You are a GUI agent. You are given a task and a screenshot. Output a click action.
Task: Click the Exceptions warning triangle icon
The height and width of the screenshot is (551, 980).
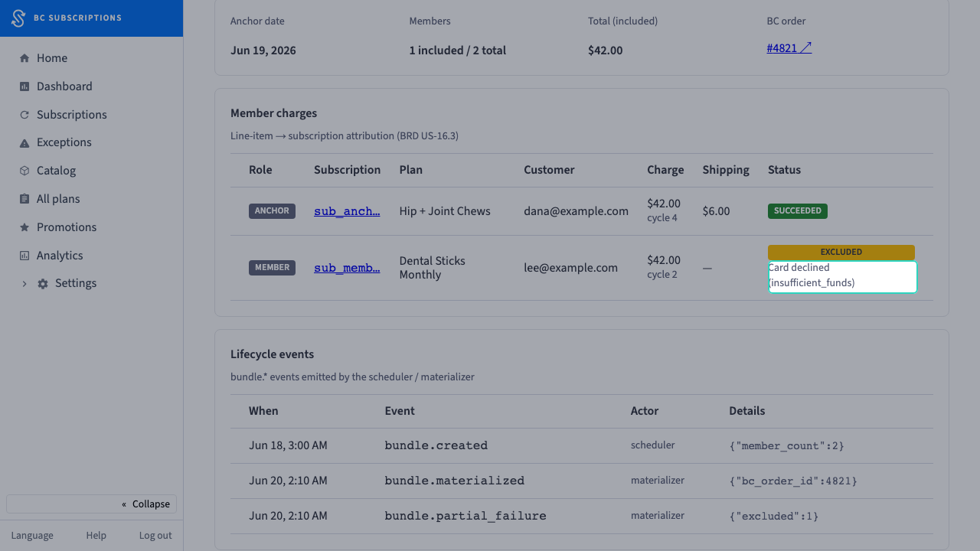click(x=24, y=143)
